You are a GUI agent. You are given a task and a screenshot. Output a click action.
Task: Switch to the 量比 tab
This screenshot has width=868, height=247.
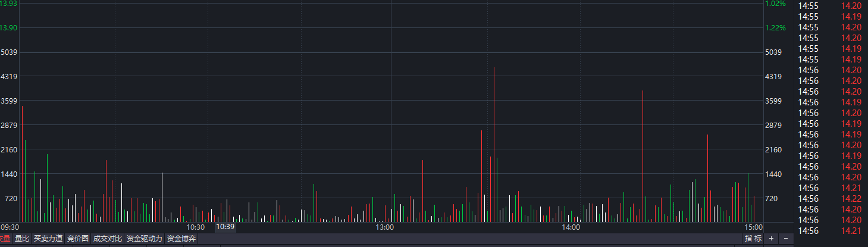[22, 239]
